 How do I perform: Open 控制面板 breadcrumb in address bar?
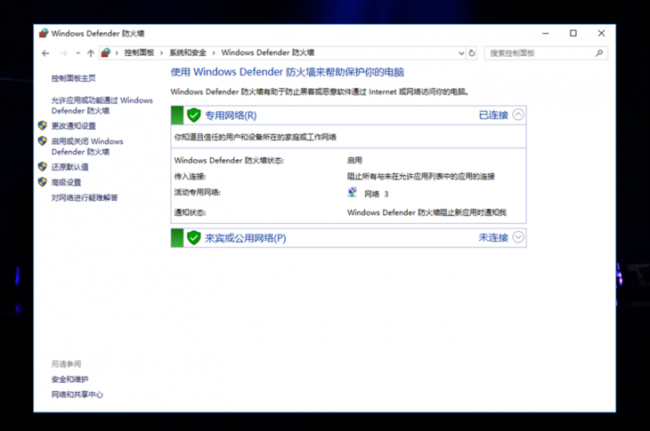pos(139,53)
